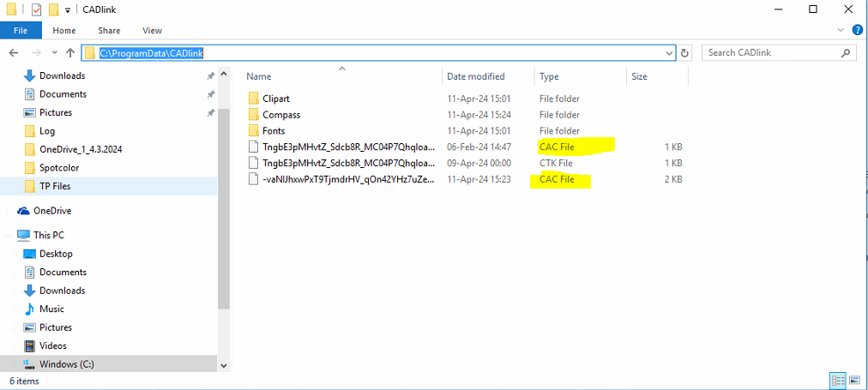Open Customize Quick Access Toolbar dropdown
Viewport: 868px width, 390px height.
(68, 10)
